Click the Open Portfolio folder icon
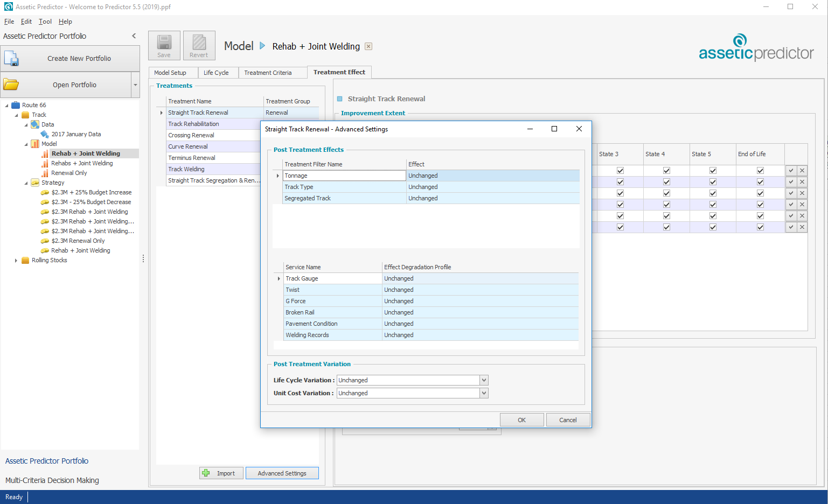The width and height of the screenshot is (828, 504). pyautogui.click(x=11, y=85)
